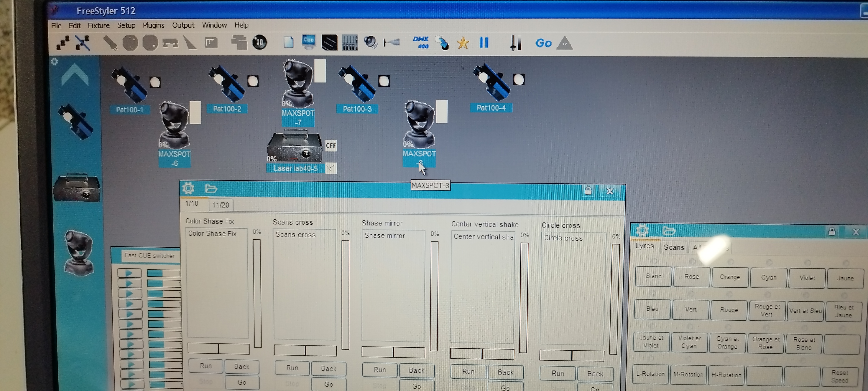868x391 pixels.
Task: Click Run under Shase mirror
Action: [x=380, y=370]
